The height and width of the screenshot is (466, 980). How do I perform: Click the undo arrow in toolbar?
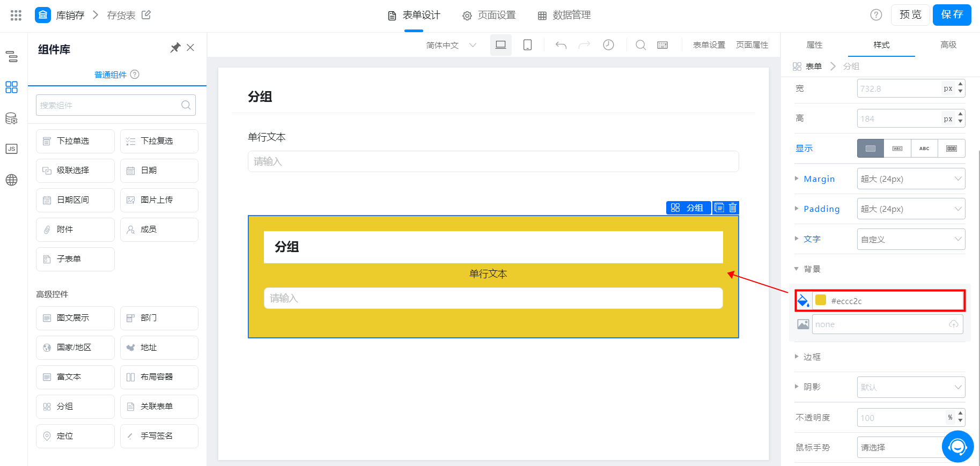coord(561,45)
